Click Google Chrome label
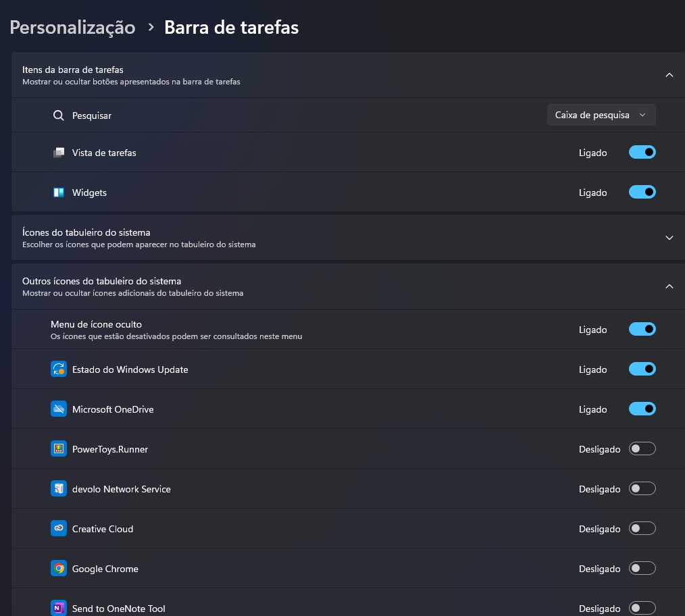 (105, 569)
